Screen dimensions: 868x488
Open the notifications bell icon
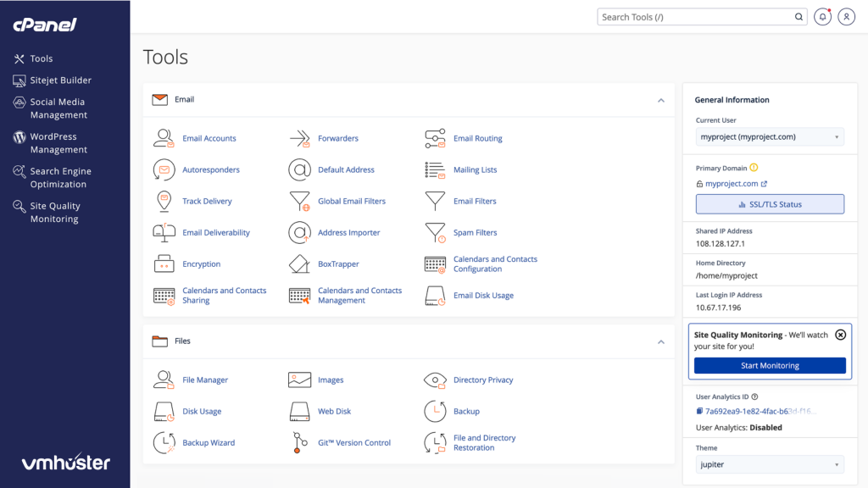coord(822,17)
